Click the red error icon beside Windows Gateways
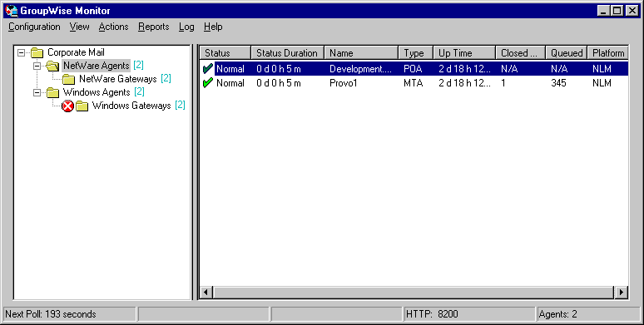Screen dimensions: 644x325 tap(67, 106)
